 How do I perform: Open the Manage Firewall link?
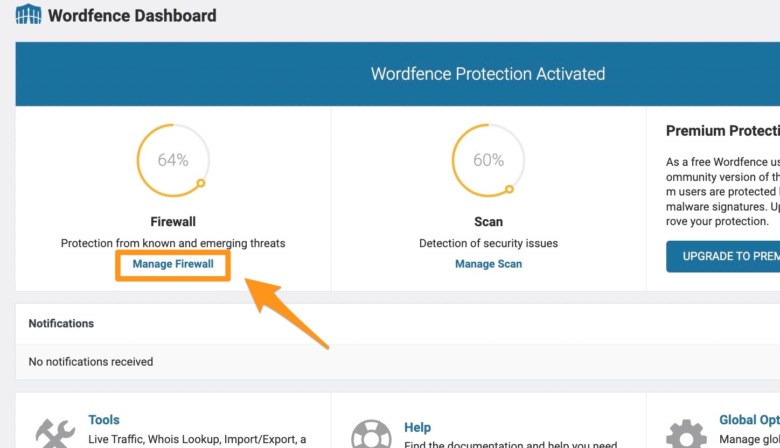click(173, 264)
